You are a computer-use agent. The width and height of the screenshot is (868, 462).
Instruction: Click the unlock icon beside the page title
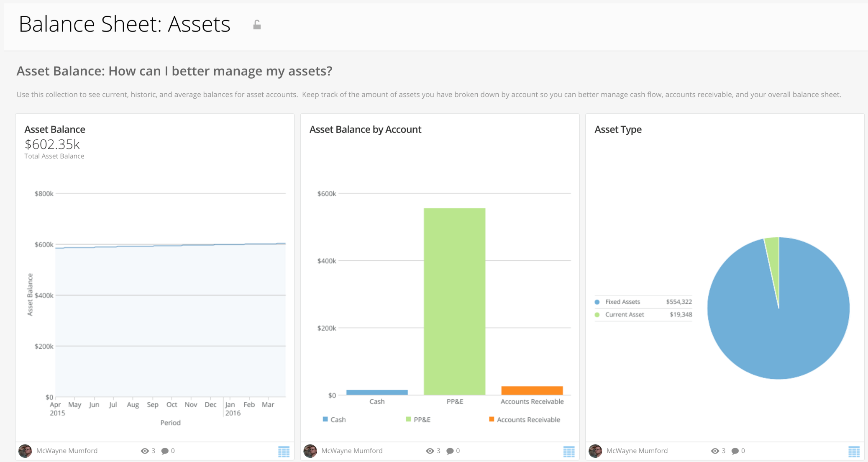point(256,25)
